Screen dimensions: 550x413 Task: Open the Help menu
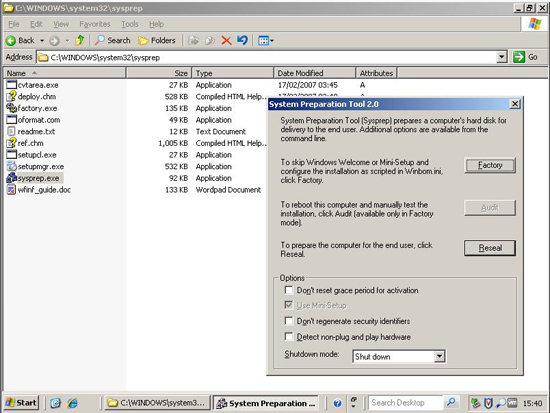[156, 24]
